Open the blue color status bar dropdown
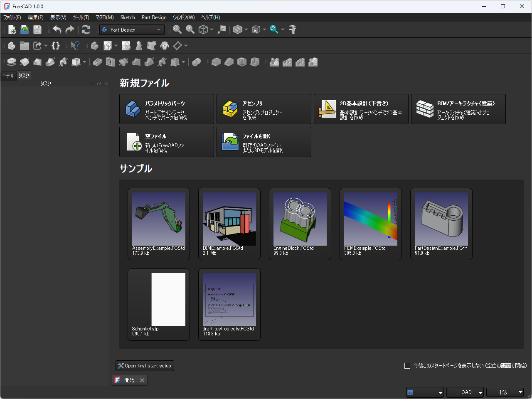532x399 pixels. coord(425,392)
